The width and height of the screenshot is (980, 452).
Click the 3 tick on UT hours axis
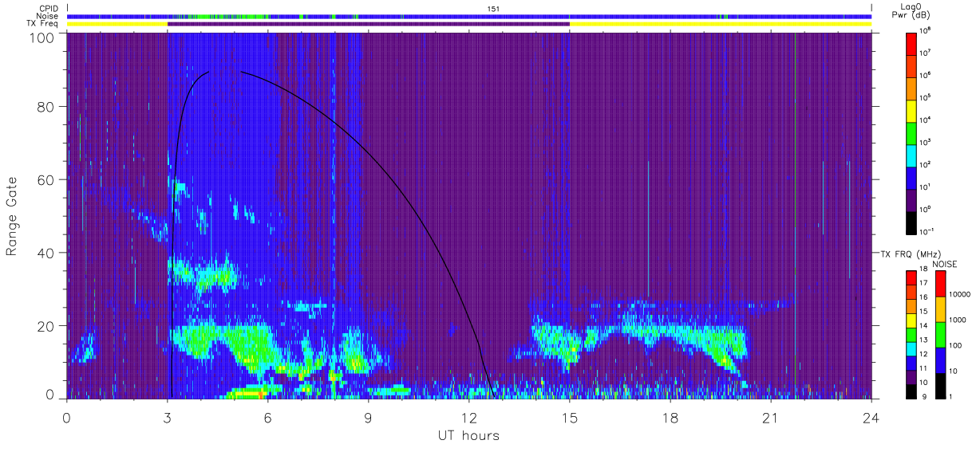168,419
